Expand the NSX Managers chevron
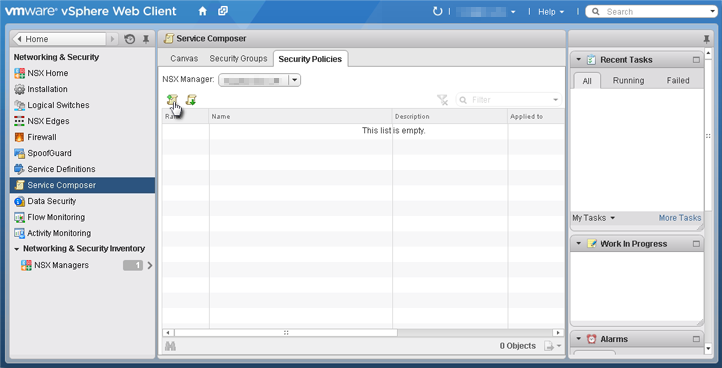Viewport: 722px width, 368px height. click(150, 265)
